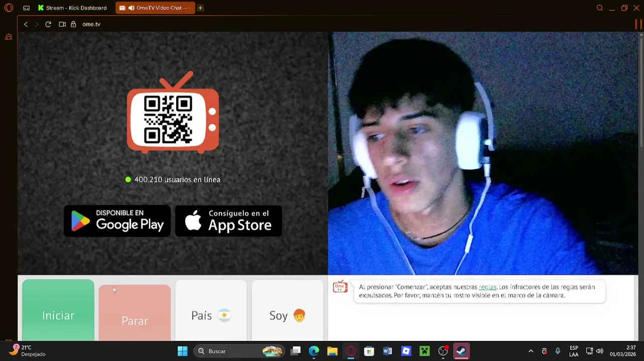Start chatting with the Iniciar button
The image size is (644, 361).
click(x=58, y=310)
